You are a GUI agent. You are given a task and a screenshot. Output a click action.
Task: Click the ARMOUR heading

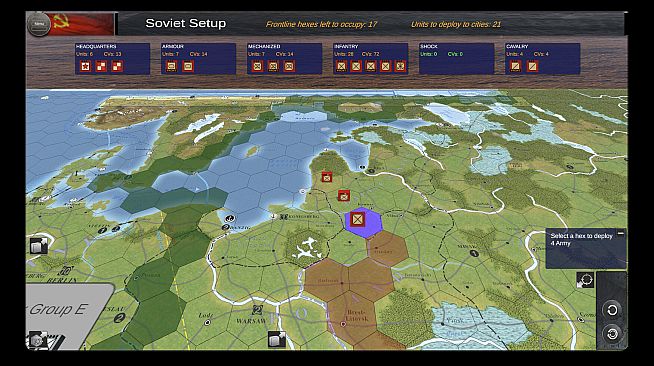(x=173, y=46)
